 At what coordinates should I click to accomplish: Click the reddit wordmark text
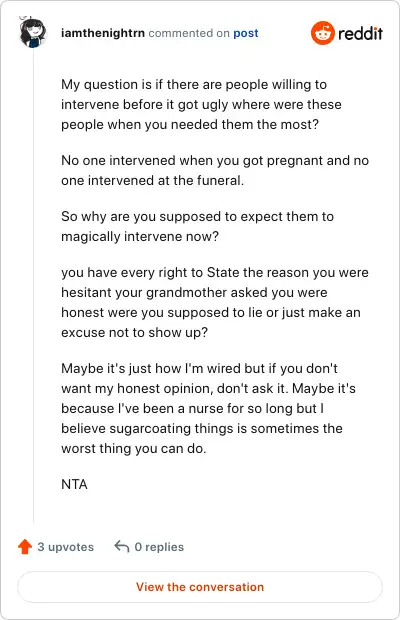(x=360, y=34)
